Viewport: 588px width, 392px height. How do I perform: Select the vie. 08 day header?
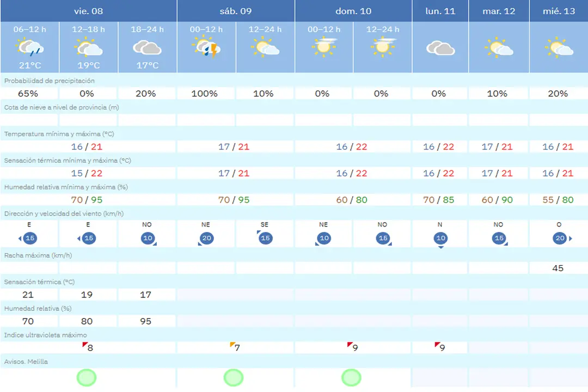pos(89,11)
